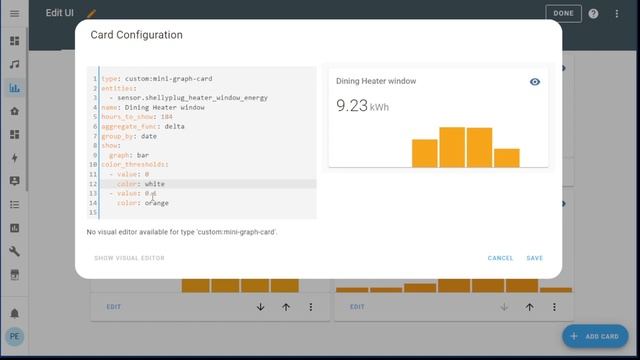
Task: Open the music note media panel
Action: [x=14, y=64]
